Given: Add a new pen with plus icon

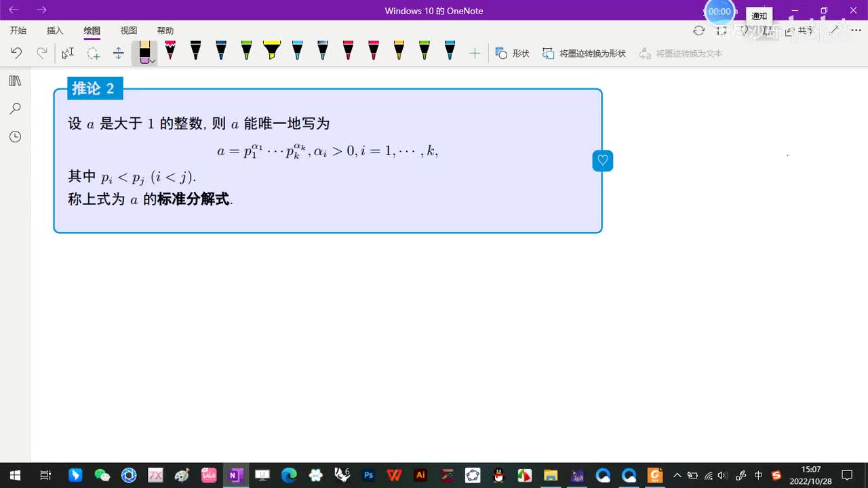Looking at the screenshot, I should click(475, 53).
